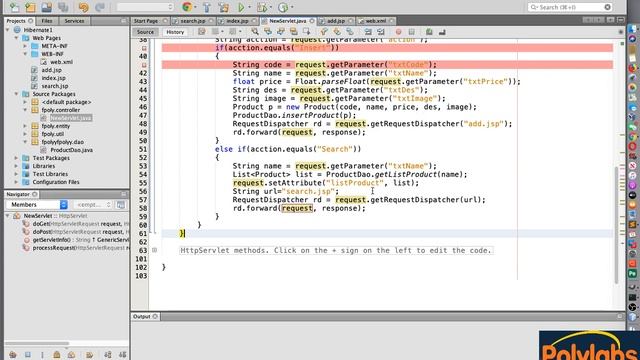Click the Debug Project icon

click(262, 7)
